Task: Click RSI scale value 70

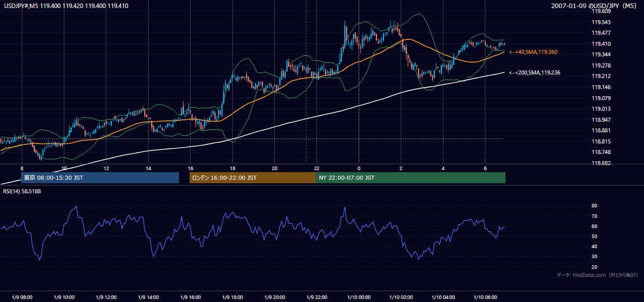Action: click(x=594, y=216)
